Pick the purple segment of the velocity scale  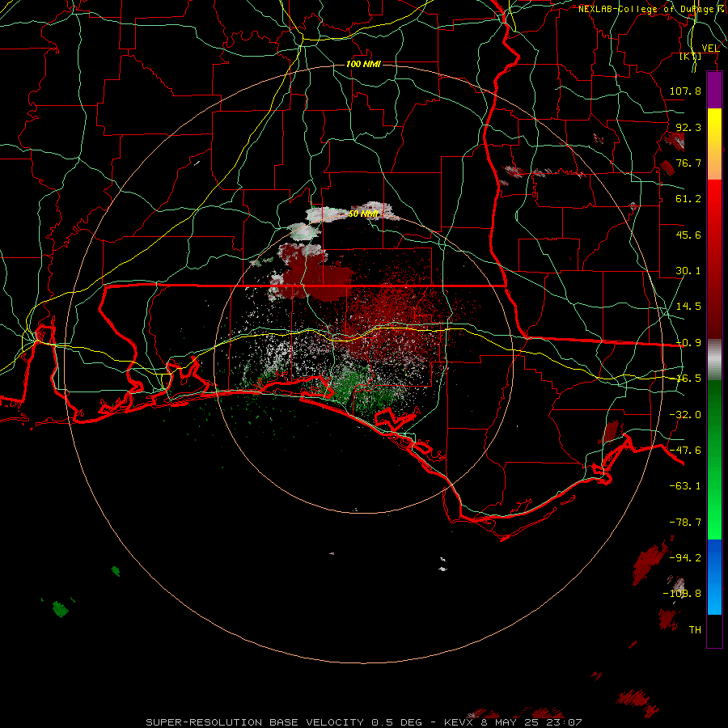pos(714,91)
